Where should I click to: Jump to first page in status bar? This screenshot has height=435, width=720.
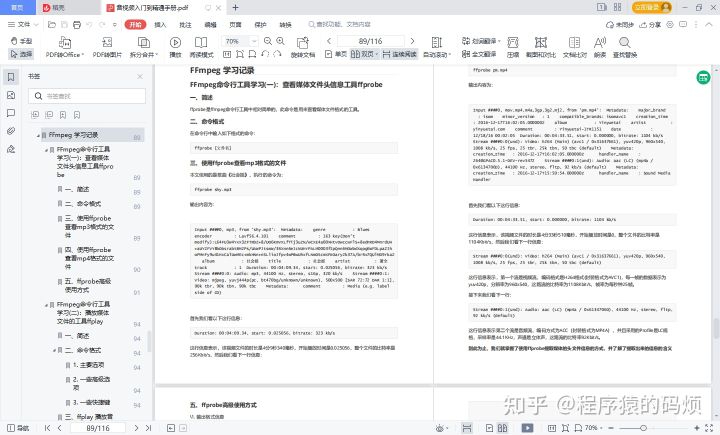47,428
